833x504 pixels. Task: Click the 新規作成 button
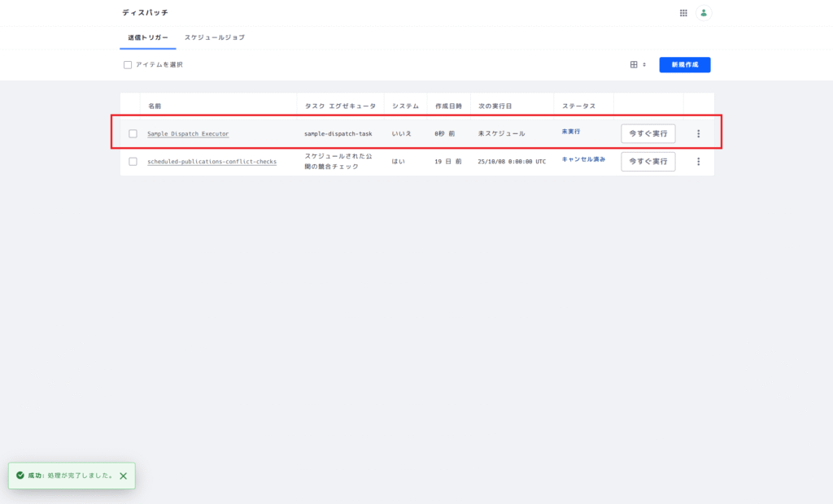click(684, 65)
